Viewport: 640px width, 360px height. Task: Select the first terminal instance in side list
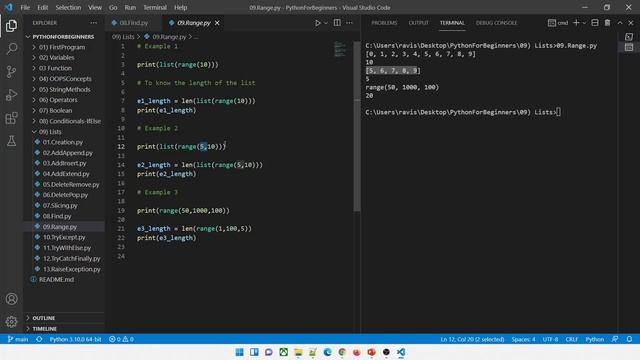[629, 37]
